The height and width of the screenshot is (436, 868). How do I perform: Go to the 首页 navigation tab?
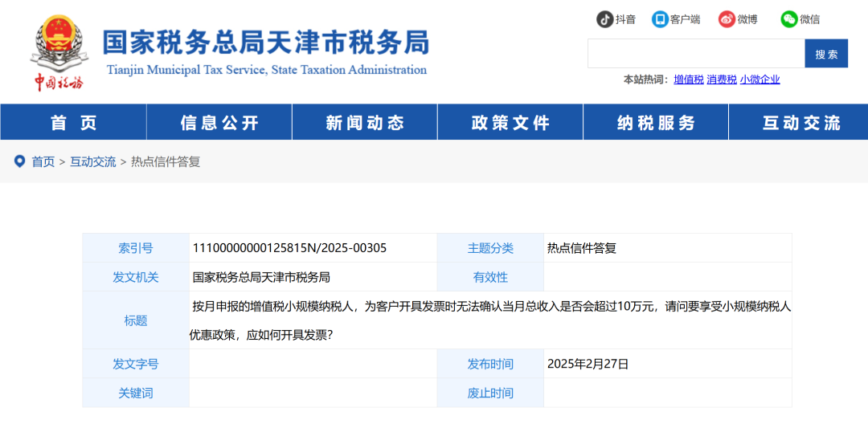click(x=73, y=123)
